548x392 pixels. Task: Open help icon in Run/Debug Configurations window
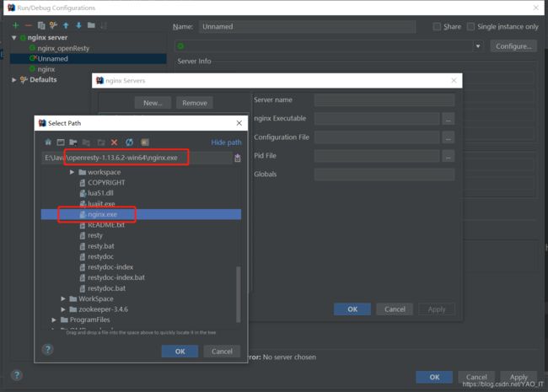tap(16, 375)
